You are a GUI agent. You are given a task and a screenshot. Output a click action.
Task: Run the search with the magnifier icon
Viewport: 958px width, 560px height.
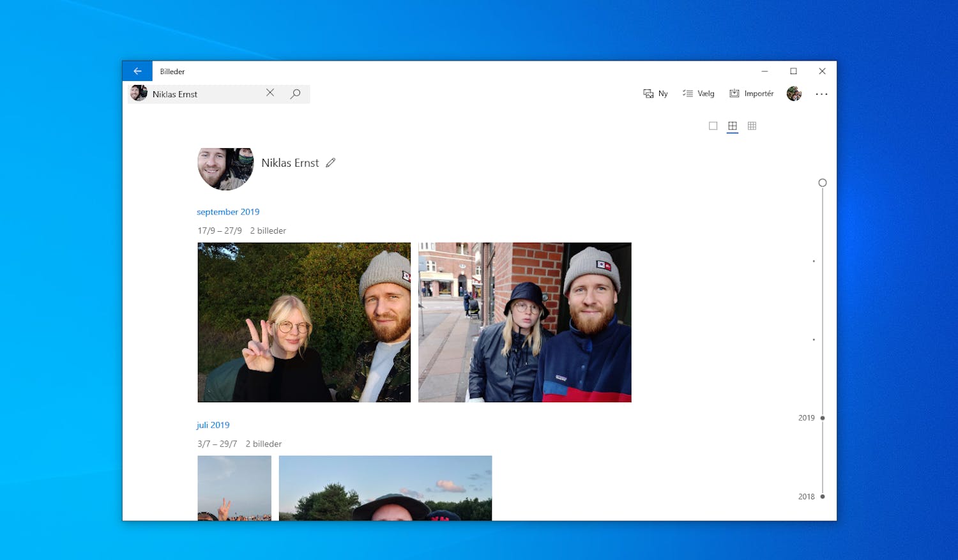294,93
